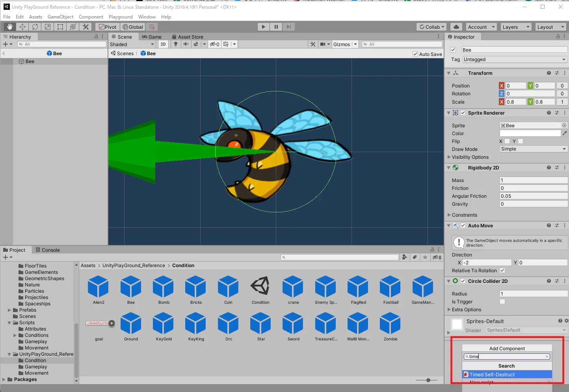Select the Scale tool

click(48, 27)
